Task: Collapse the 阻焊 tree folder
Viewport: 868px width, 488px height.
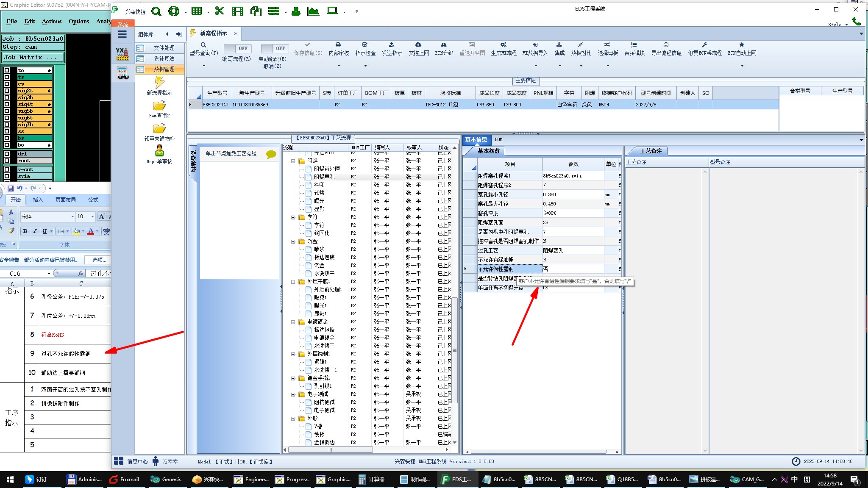Action: point(293,161)
